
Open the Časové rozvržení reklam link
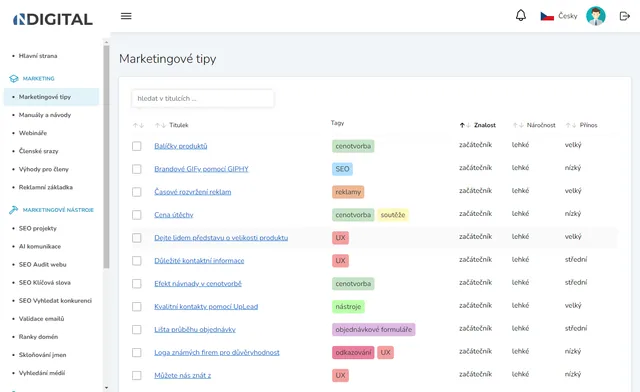point(193,192)
